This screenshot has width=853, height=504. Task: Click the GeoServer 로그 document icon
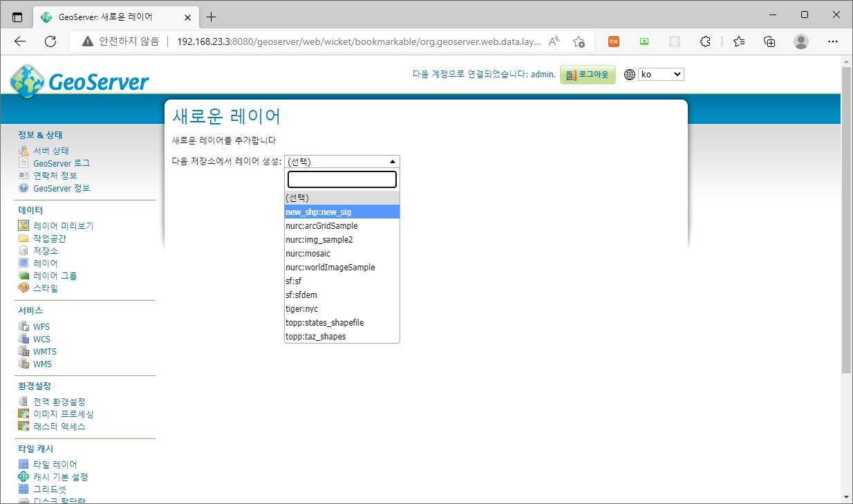[x=24, y=163]
